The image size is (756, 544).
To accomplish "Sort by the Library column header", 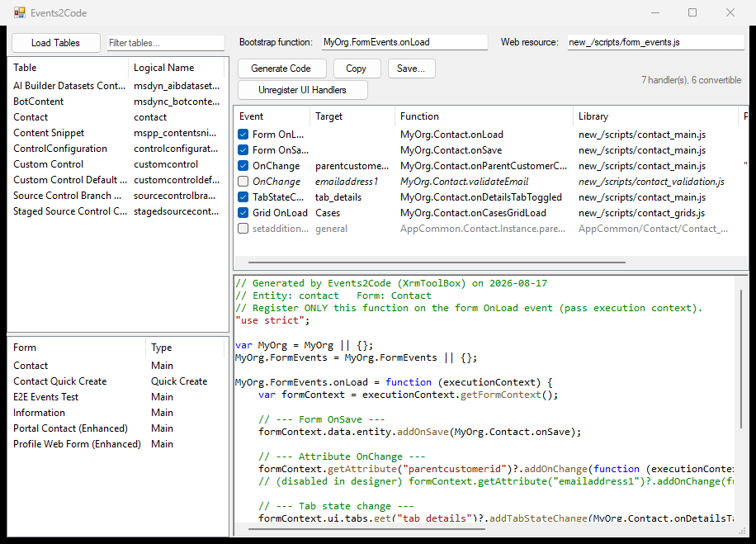I will (655, 116).
